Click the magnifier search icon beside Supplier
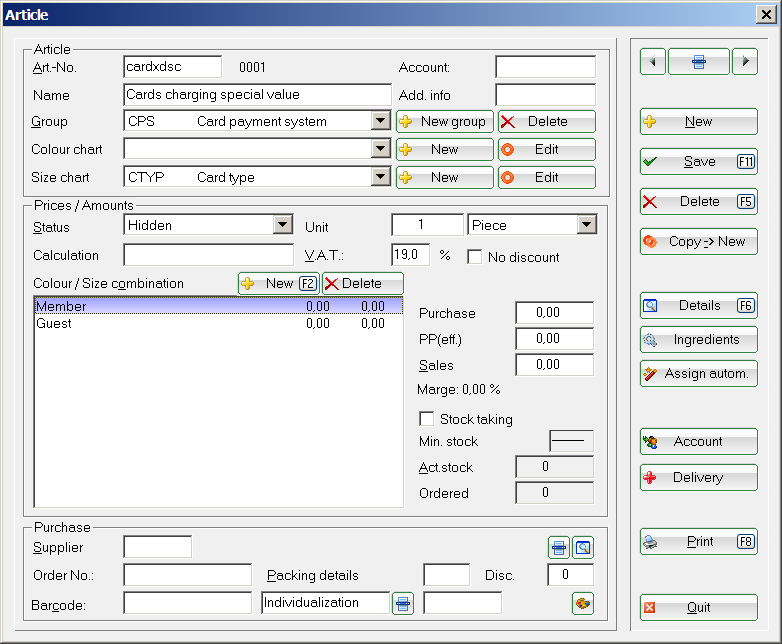The height and width of the screenshot is (644, 782). (x=583, y=547)
